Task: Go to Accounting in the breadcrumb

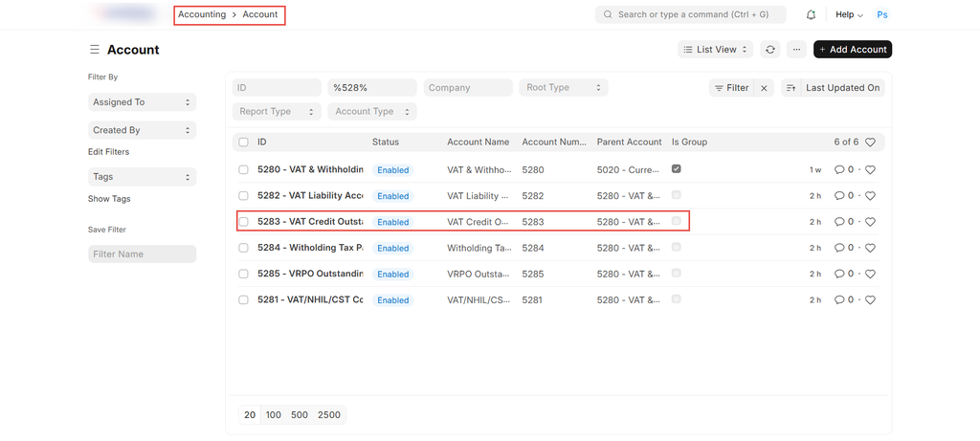Action: click(x=202, y=15)
